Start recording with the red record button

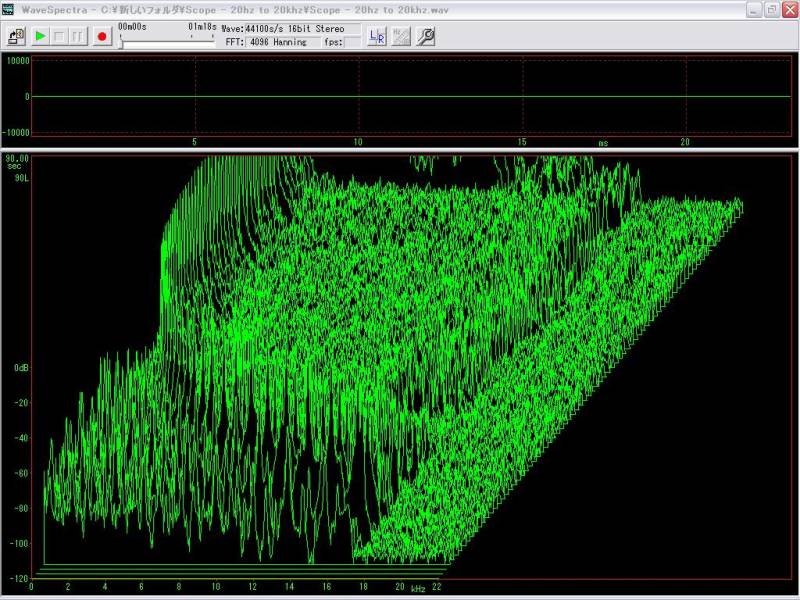[x=101, y=36]
